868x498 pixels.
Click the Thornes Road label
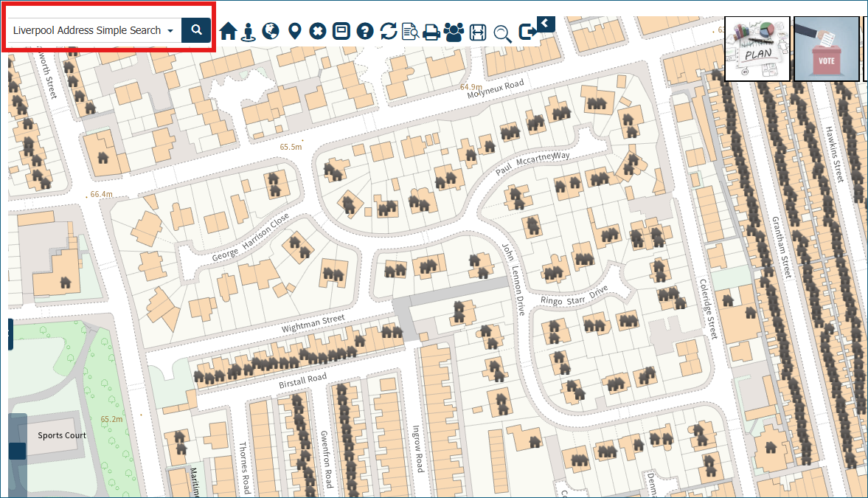[244, 468]
